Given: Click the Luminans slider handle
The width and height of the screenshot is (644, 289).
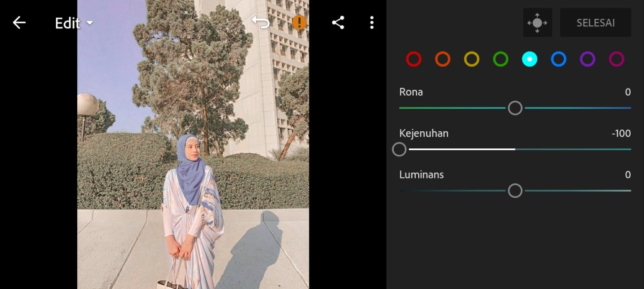Looking at the screenshot, I should pyautogui.click(x=515, y=191).
